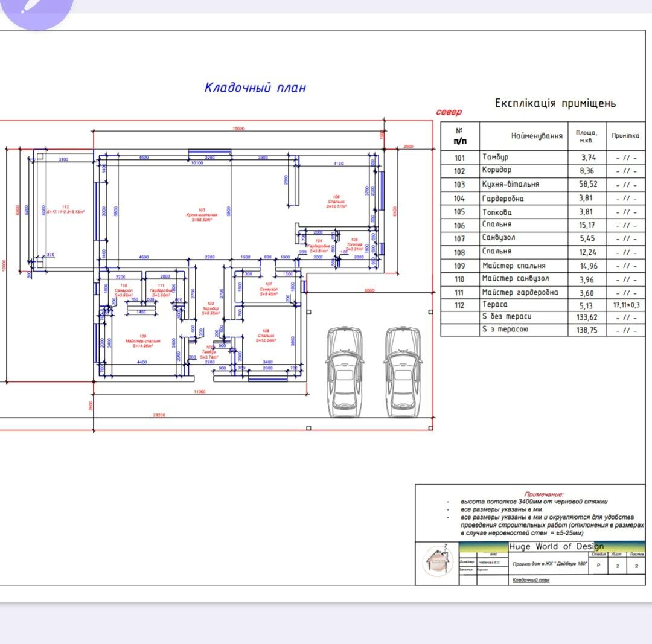
Task: Click the 'Найменування' column header
Action: (537, 136)
